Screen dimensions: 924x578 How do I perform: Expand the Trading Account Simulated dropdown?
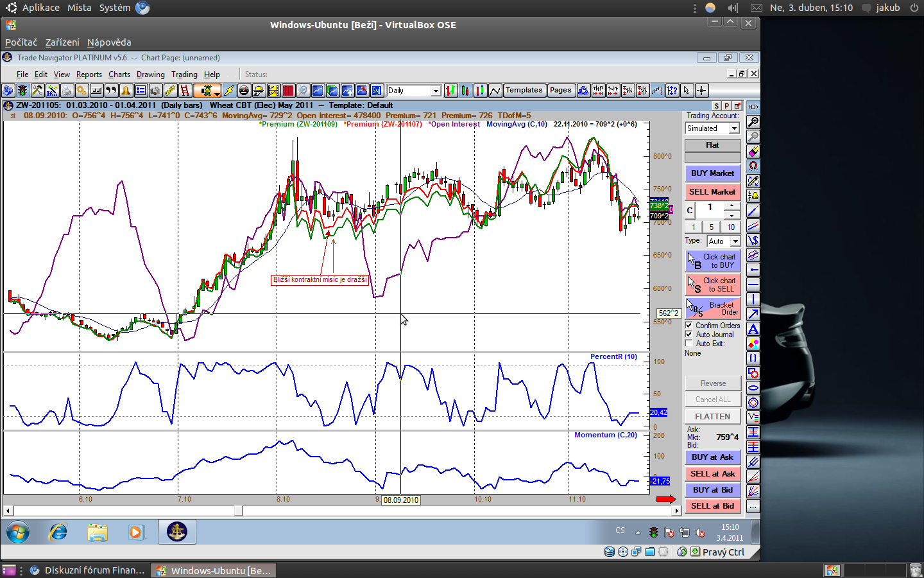[x=734, y=128]
